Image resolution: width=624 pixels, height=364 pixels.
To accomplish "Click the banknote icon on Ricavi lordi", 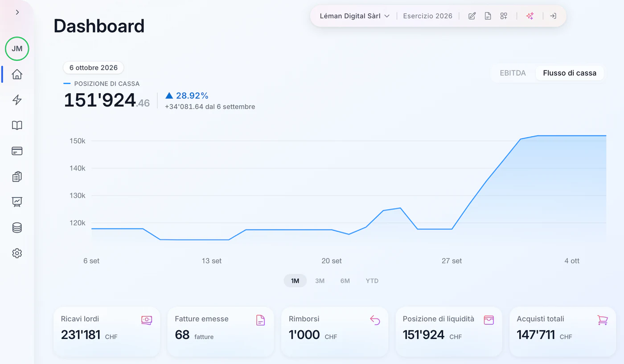I will (x=147, y=320).
